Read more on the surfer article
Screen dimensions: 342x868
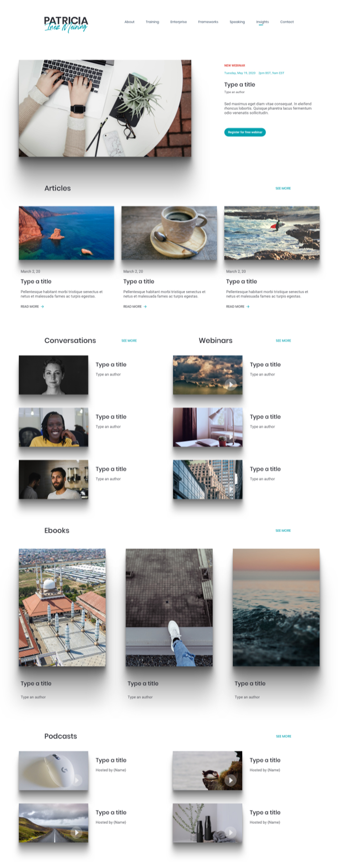(x=237, y=307)
